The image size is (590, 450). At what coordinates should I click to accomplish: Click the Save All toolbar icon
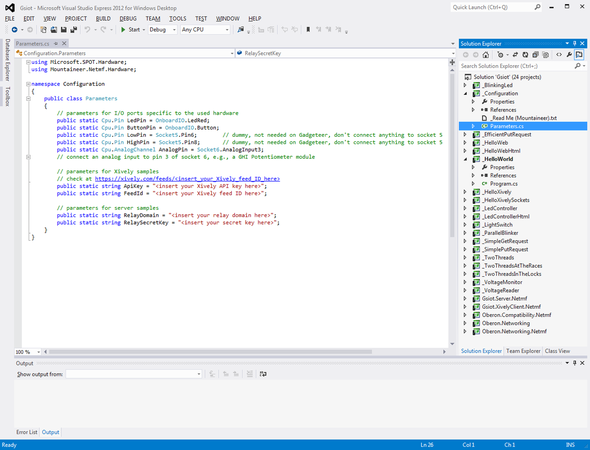pos(74,30)
